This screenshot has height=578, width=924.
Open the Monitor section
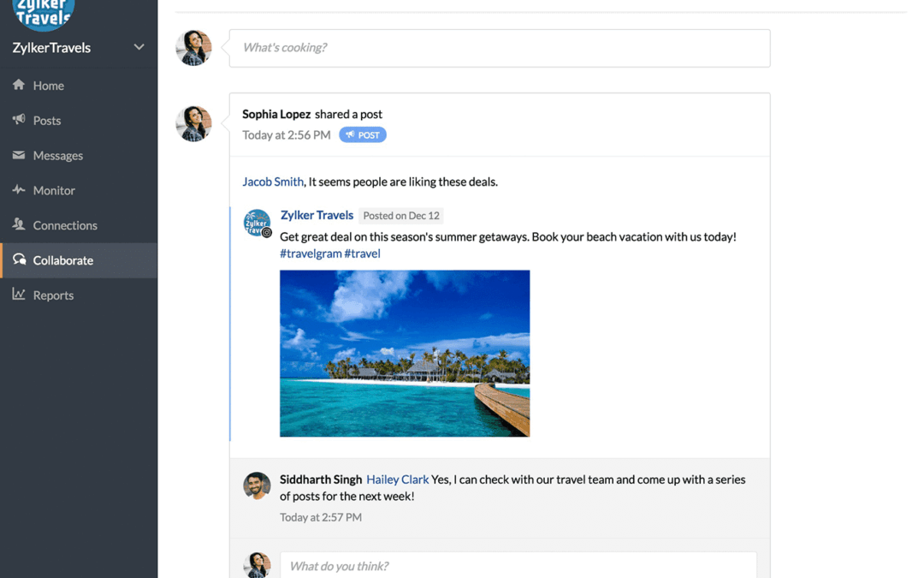pyautogui.click(x=79, y=190)
